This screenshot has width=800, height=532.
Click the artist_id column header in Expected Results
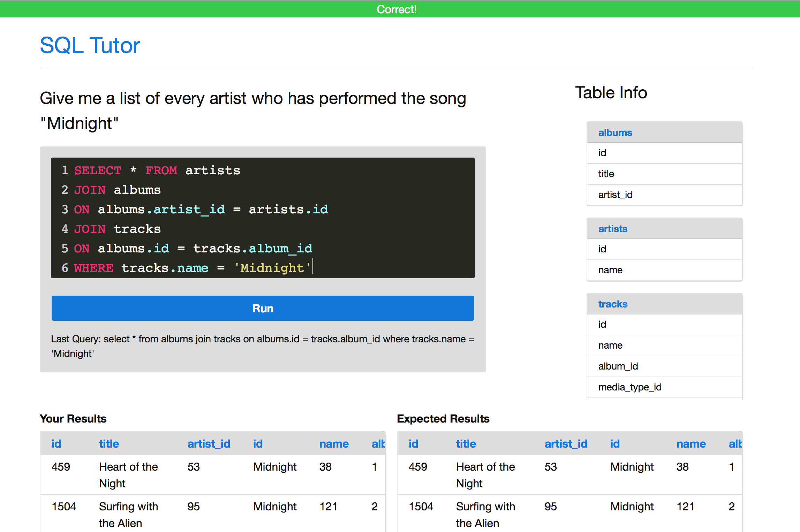click(x=566, y=444)
